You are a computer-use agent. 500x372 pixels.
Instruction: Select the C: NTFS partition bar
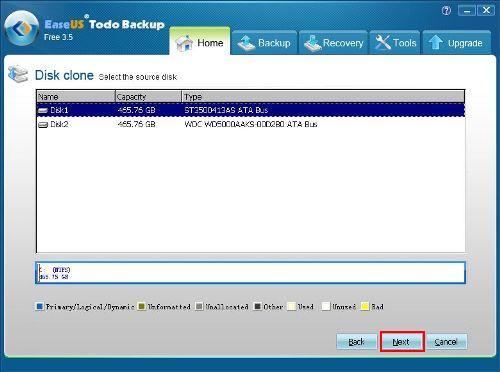click(251, 273)
